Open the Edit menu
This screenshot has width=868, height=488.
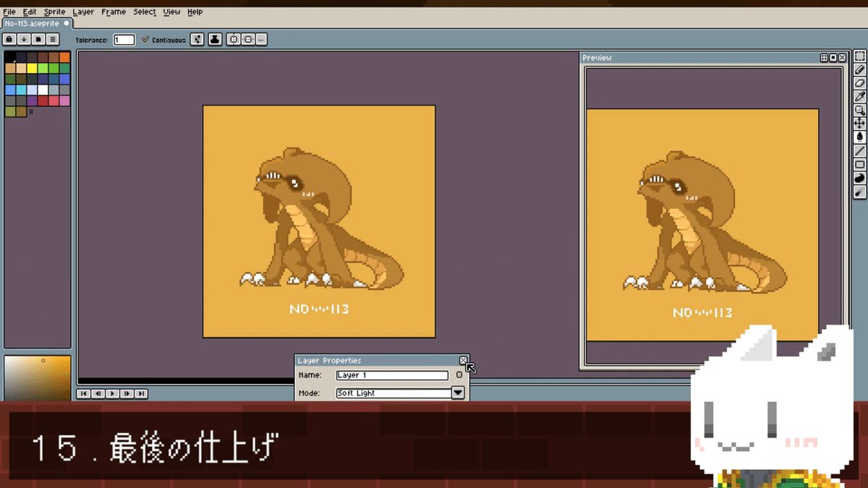tap(30, 12)
